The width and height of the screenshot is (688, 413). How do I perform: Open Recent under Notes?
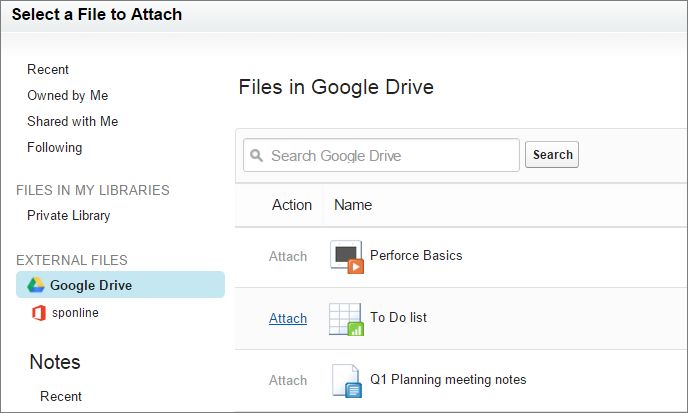[x=61, y=396]
